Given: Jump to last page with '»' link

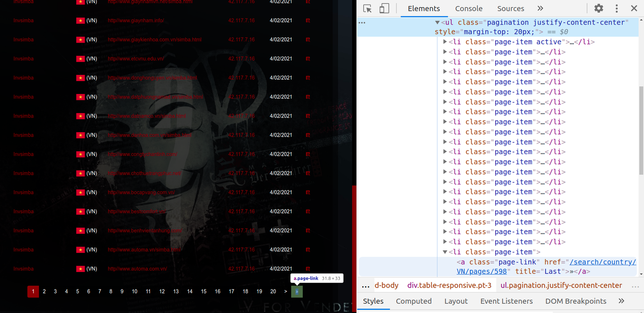Looking at the screenshot, I should [297, 292].
